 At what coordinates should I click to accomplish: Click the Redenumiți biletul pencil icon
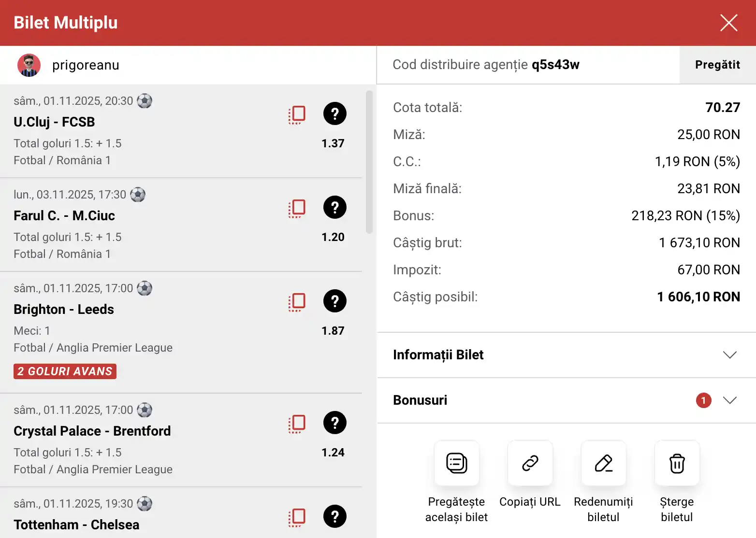[603, 463]
